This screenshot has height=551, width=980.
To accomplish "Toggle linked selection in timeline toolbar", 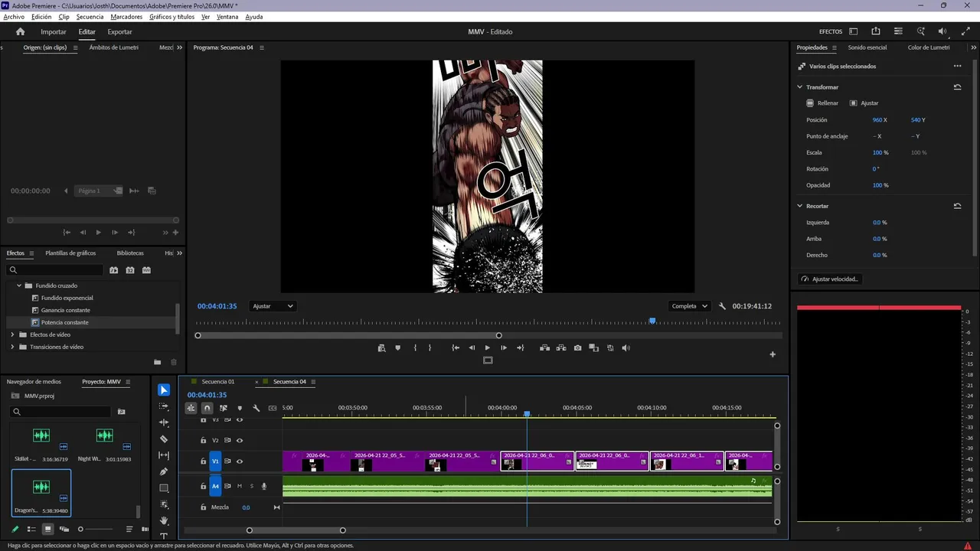I will click(223, 408).
